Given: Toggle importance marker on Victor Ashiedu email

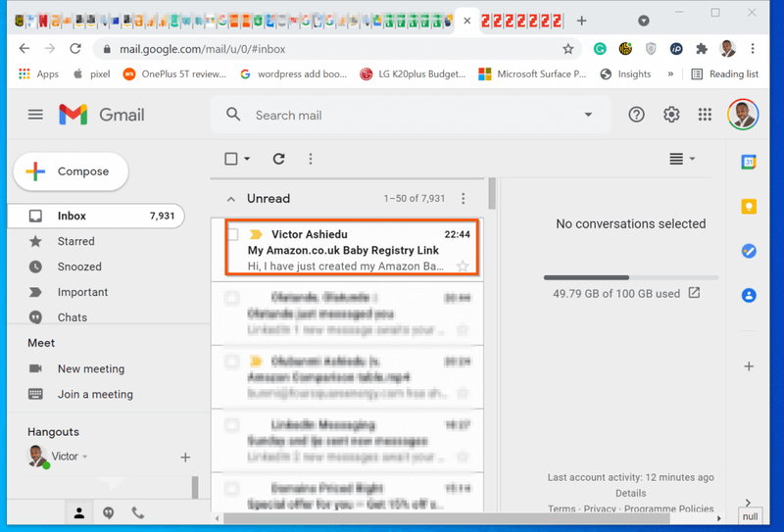Looking at the screenshot, I should (x=256, y=234).
